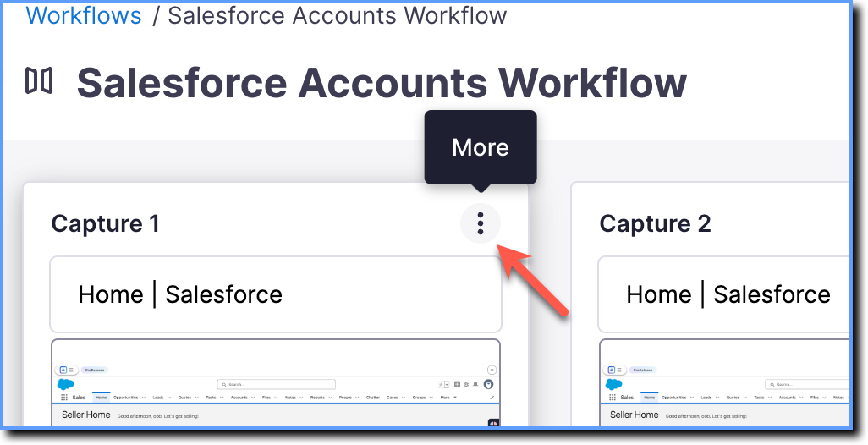Open the Capture 2 screenshot thumbnail
The height and width of the screenshot is (445, 868).
724,383
